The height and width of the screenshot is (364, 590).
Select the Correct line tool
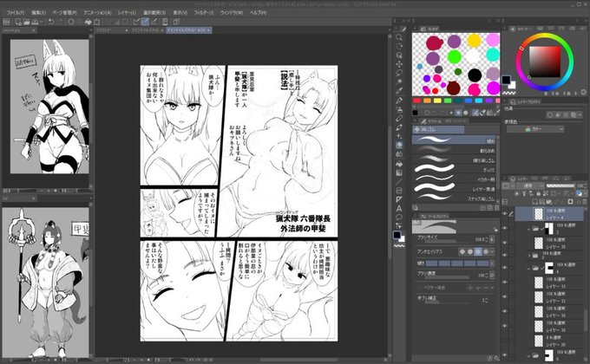click(399, 226)
